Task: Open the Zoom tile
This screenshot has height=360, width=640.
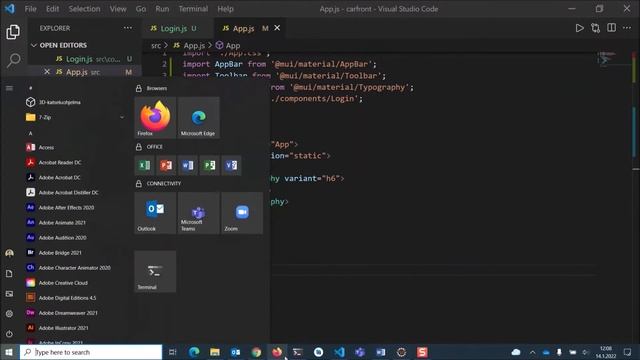Action: [242, 213]
